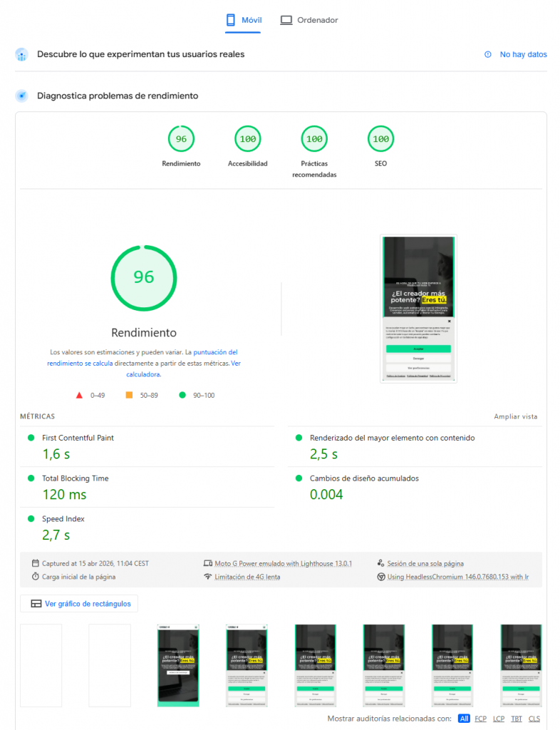Filter audits by FCP
This screenshot has width=560, height=730.
(481, 719)
